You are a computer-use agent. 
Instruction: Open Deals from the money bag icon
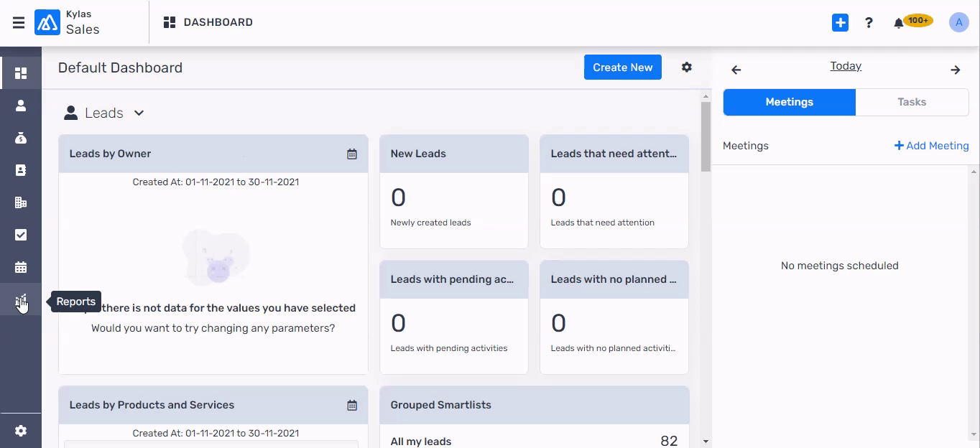(x=21, y=138)
